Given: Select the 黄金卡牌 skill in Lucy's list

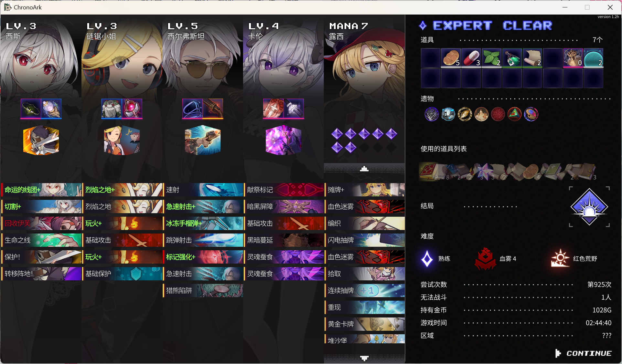Looking at the screenshot, I should coord(365,324).
